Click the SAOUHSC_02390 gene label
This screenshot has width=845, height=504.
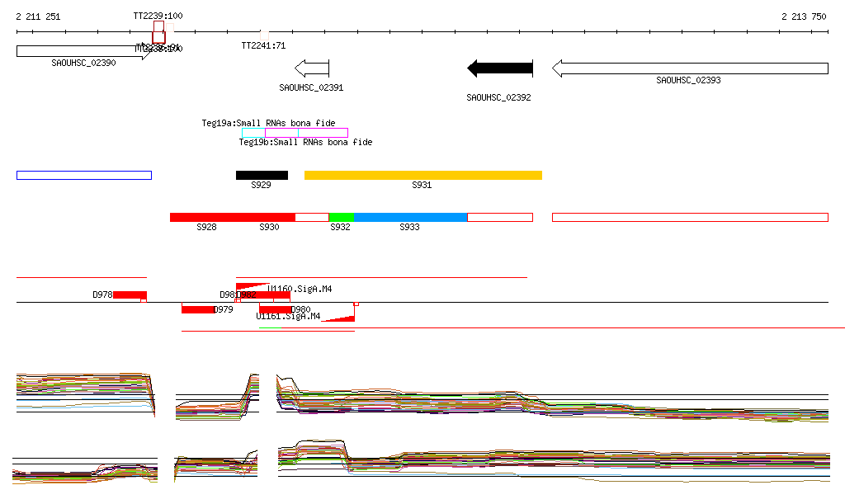pyautogui.click(x=83, y=63)
